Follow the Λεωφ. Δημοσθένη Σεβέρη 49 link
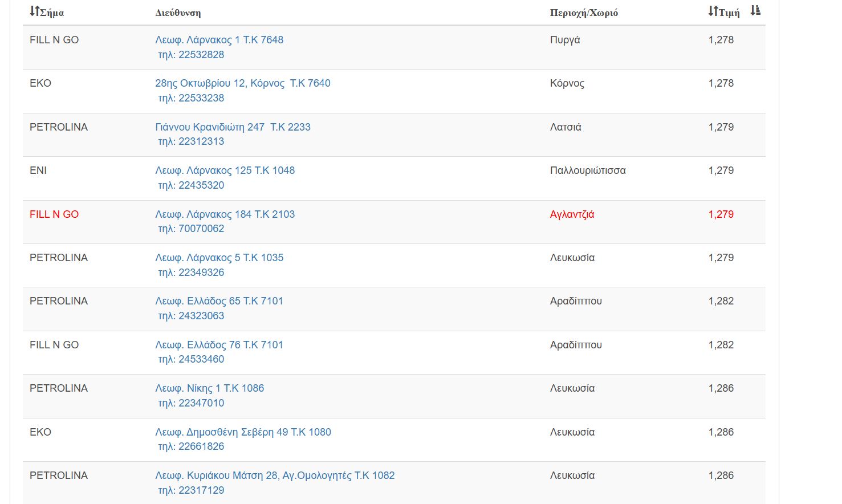 pos(243,432)
